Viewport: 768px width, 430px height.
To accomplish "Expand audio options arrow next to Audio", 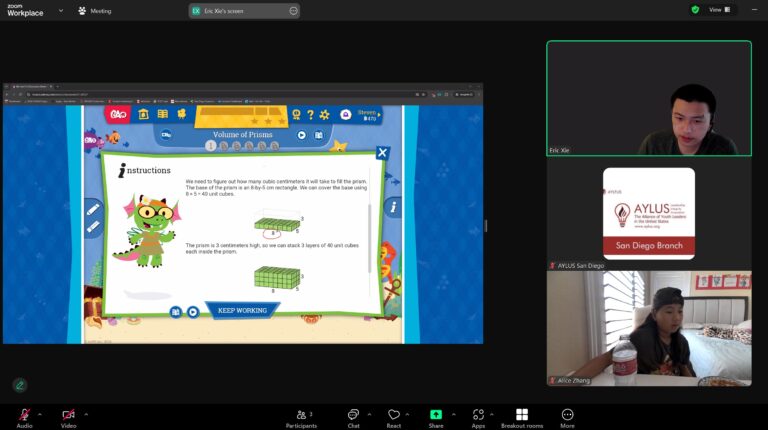I will 40,414.
